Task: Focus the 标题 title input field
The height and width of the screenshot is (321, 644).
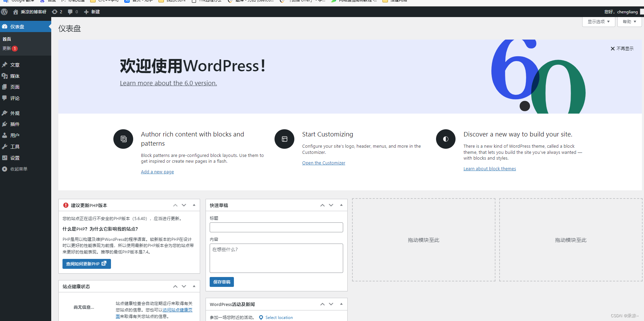Action: pos(276,228)
